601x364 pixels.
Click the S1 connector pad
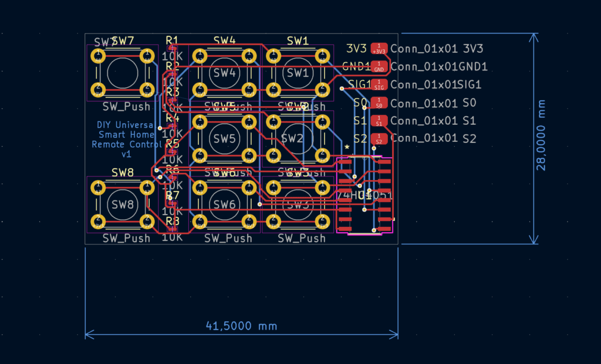pos(379,121)
